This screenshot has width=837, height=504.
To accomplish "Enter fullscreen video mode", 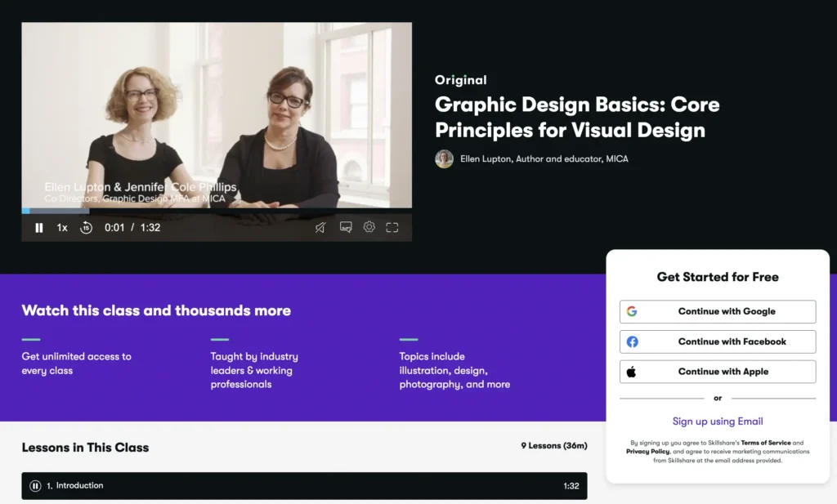I will (392, 227).
